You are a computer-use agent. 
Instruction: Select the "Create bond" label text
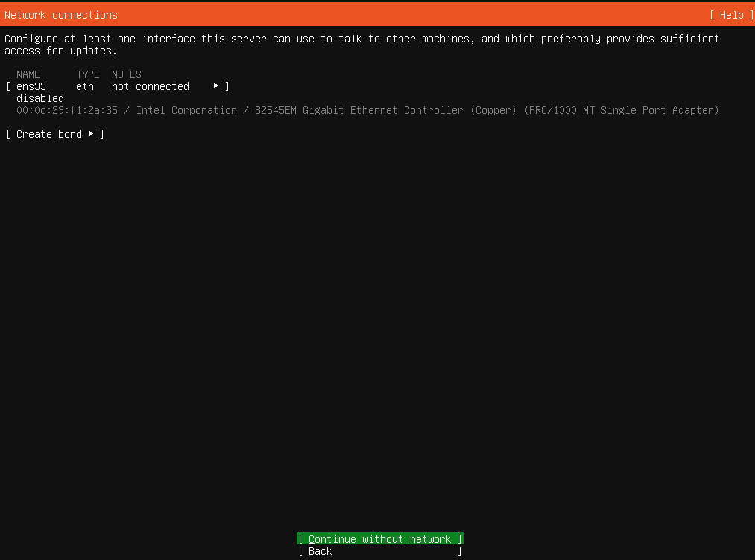[49, 134]
